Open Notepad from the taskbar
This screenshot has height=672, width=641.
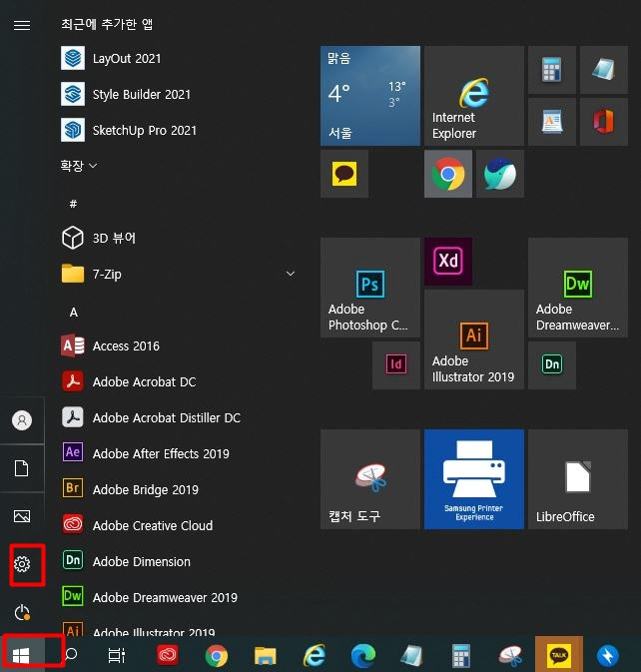click(411, 655)
